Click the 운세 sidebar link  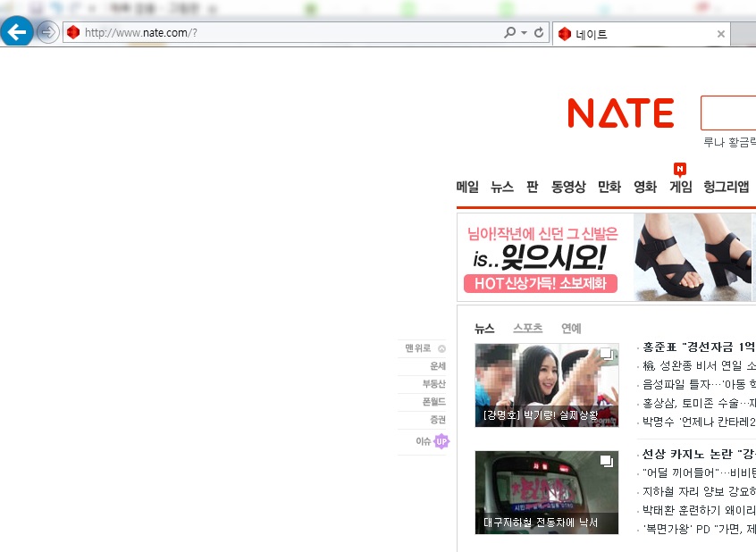[x=438, y=366]
